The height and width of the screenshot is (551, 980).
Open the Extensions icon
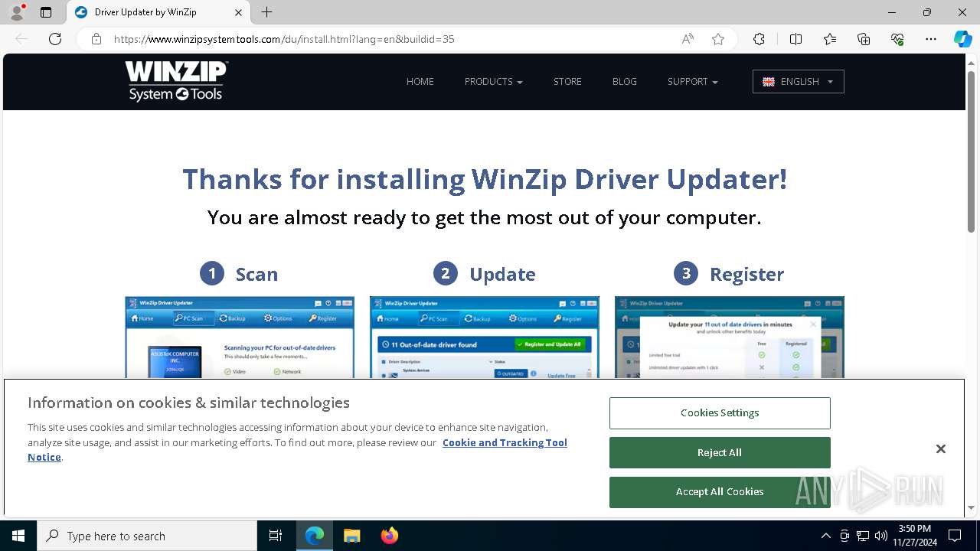759,39
